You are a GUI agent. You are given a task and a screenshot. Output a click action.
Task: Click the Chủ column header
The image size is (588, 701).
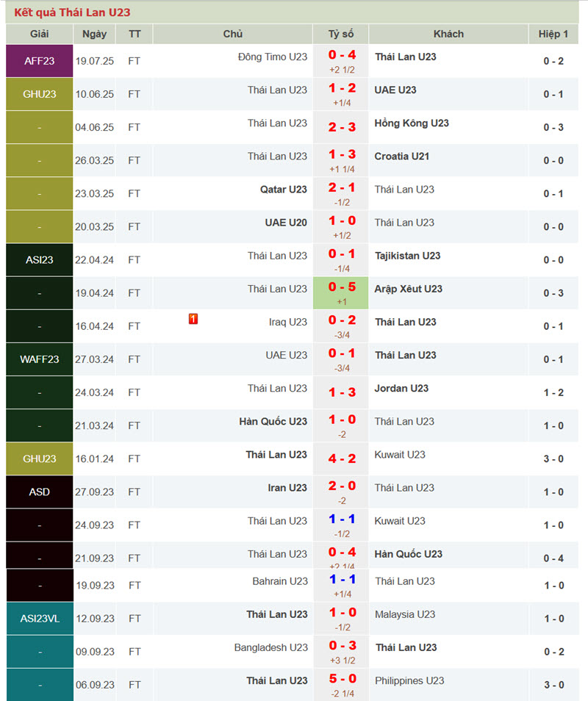pos(232,34)
